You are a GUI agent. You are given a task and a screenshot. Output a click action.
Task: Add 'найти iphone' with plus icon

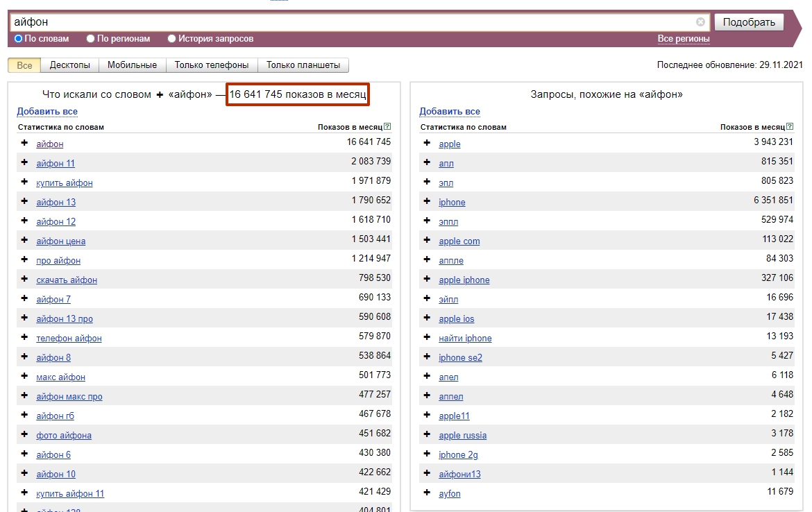click(427, 337)
